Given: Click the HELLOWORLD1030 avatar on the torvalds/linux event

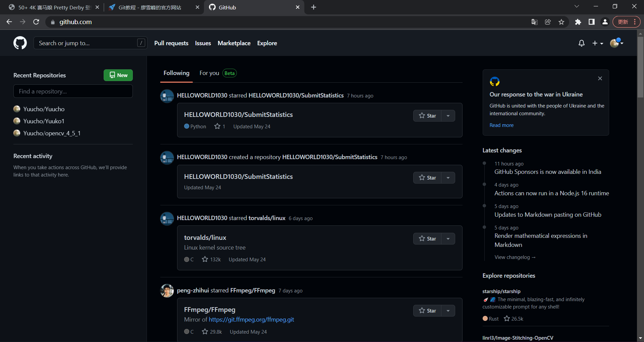Looking at the screenshot, I should 167,219.
